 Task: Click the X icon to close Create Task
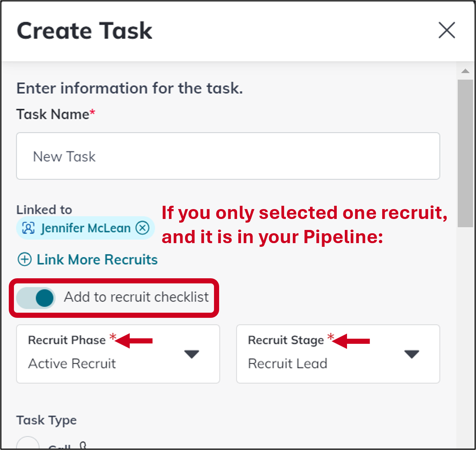point(447,31)
